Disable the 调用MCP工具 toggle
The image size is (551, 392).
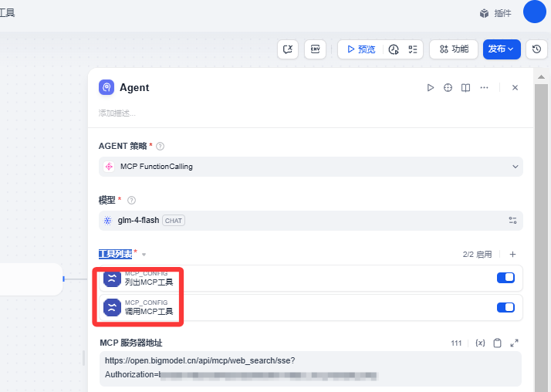click(x=505, y=307)
